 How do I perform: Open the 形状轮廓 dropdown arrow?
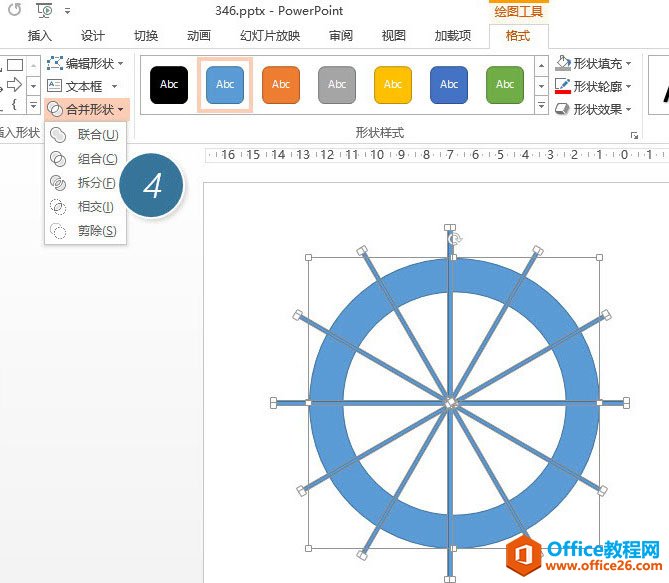coord(628,87)
